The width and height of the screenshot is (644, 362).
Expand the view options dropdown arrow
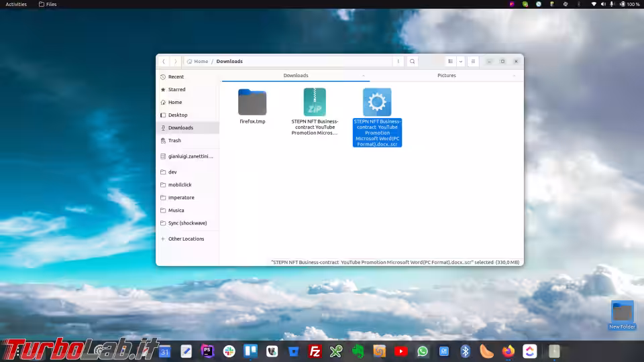[461, 62]
